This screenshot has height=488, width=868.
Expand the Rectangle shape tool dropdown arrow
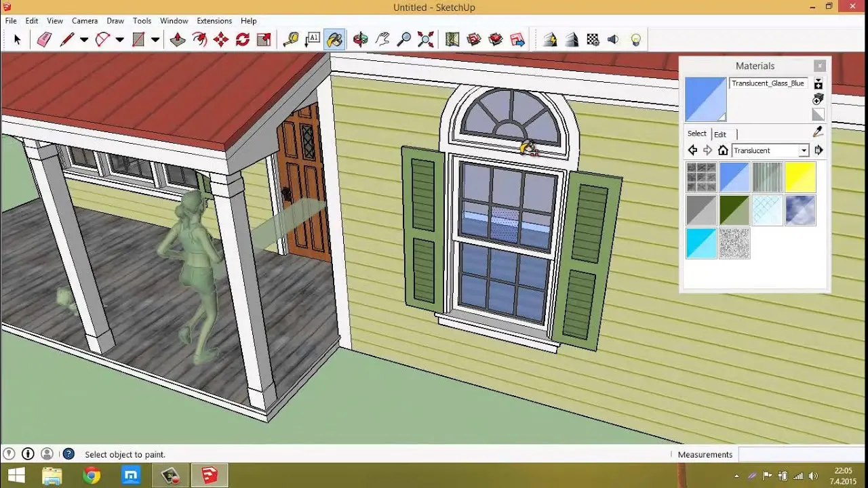[155, 40]
